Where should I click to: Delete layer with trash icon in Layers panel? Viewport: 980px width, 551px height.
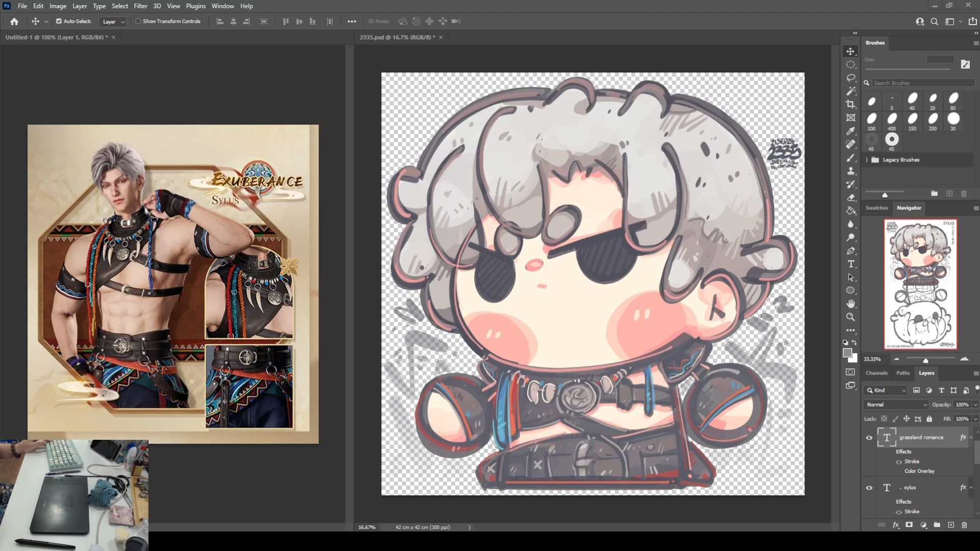[x=964, y=524]
